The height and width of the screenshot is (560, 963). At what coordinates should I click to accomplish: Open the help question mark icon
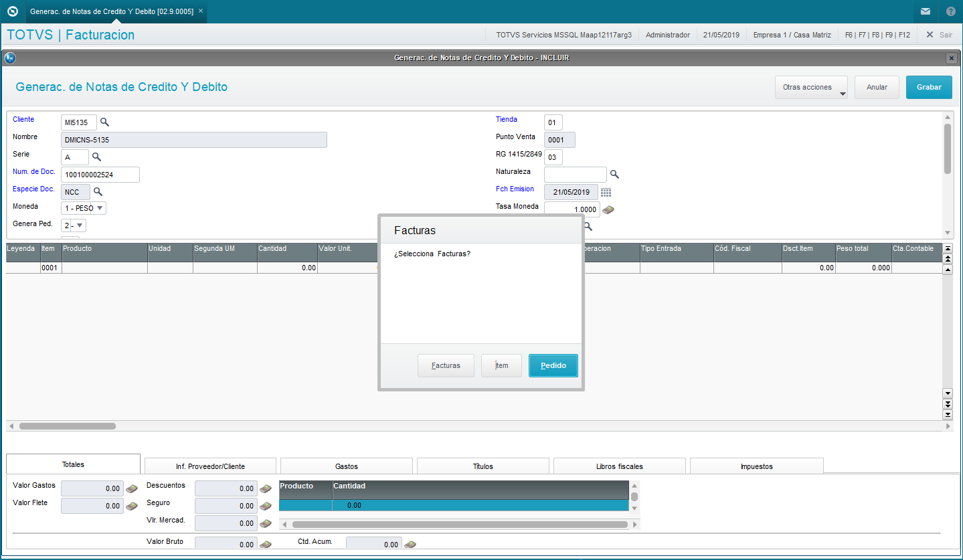tap(951, 11)
